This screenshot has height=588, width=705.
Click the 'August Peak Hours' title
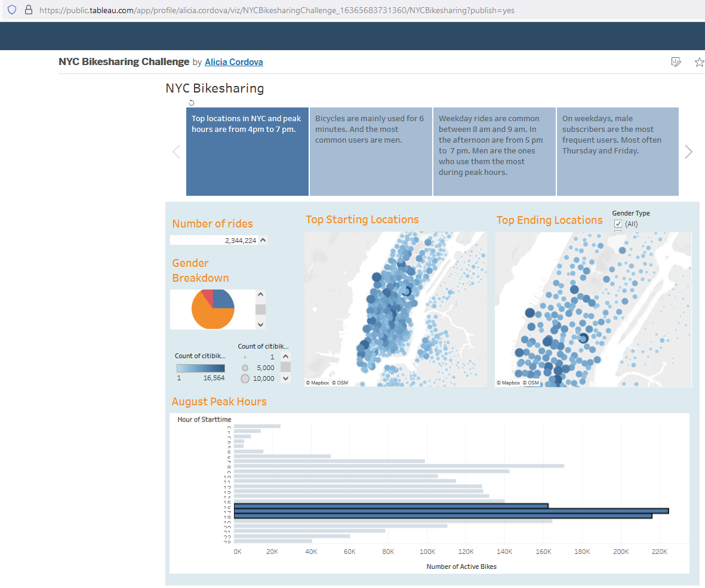(219, 401)
